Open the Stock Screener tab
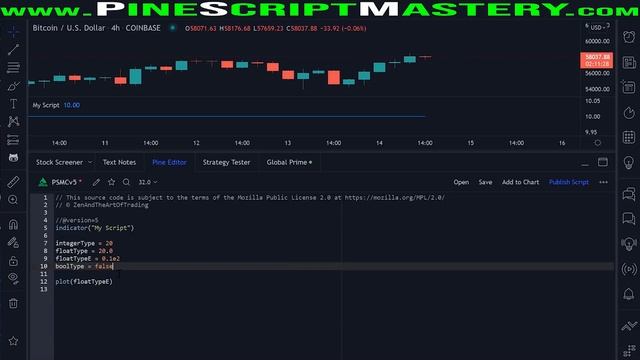Viewport: 640px width, 360px height. 59,162
